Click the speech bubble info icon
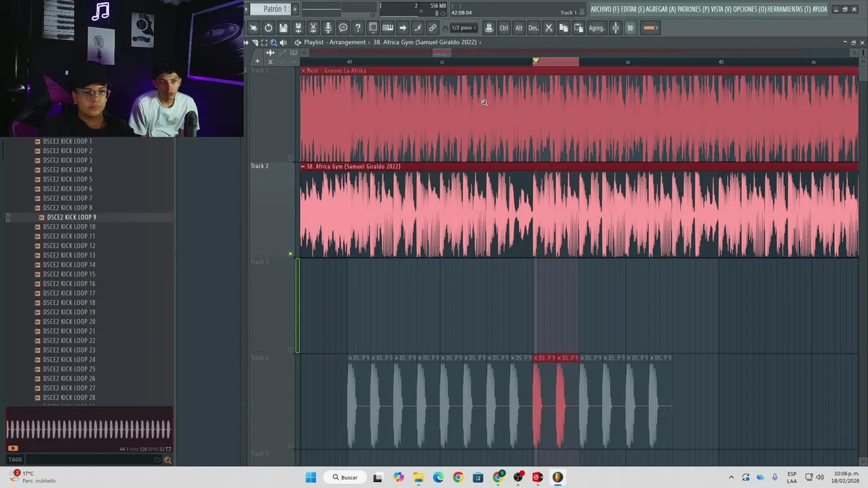The image size is (868, 488). click(343, 28)
